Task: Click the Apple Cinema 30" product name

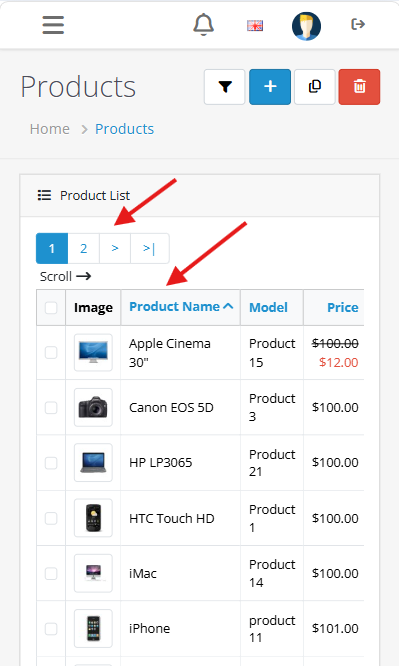Action: tap(170, 353)
